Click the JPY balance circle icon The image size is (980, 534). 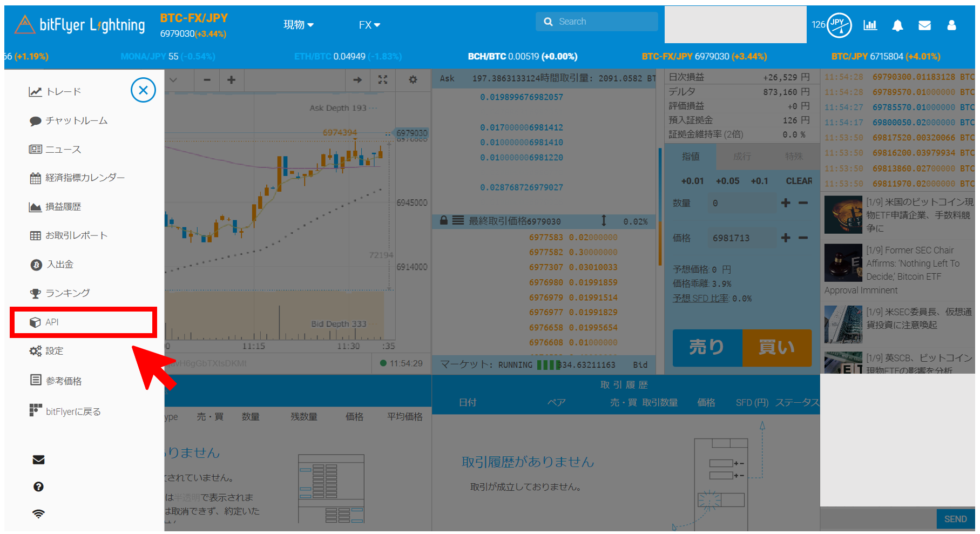point(839,25)
